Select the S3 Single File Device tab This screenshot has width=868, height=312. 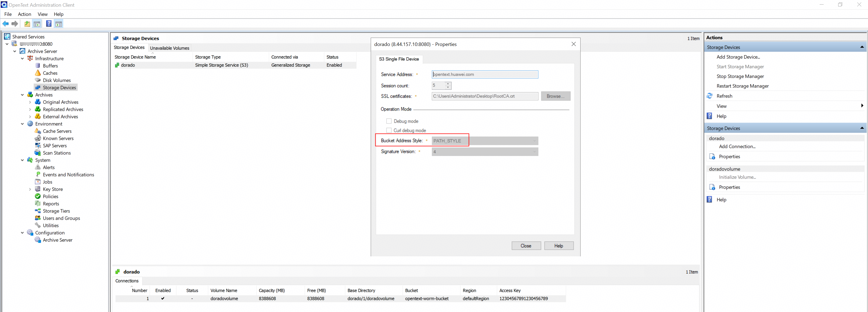[399, 59]
